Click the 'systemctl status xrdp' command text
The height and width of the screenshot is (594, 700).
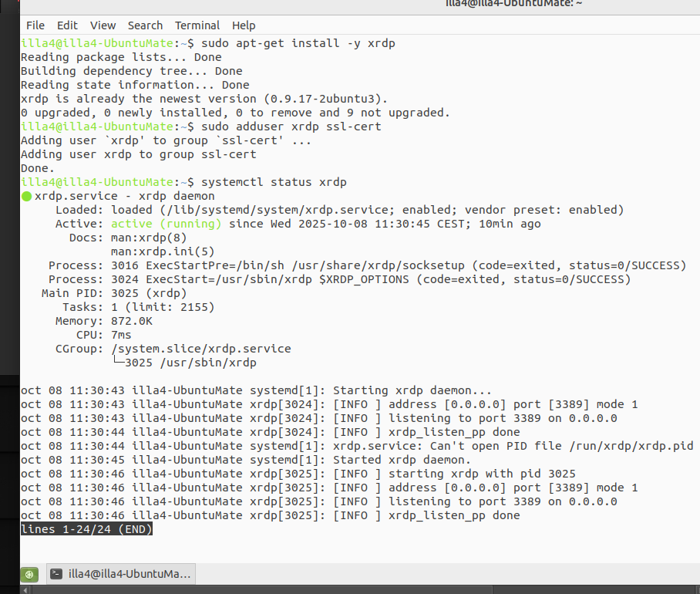[273, 183]
